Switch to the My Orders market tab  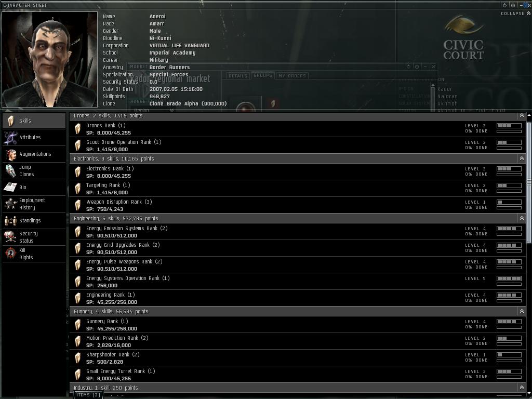[x=292, y=76]
